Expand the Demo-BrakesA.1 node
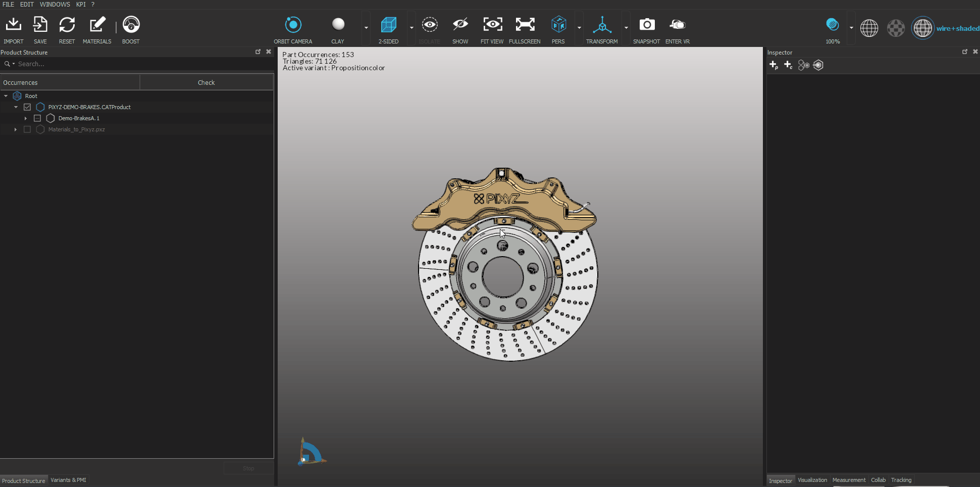 click(26, 118)
